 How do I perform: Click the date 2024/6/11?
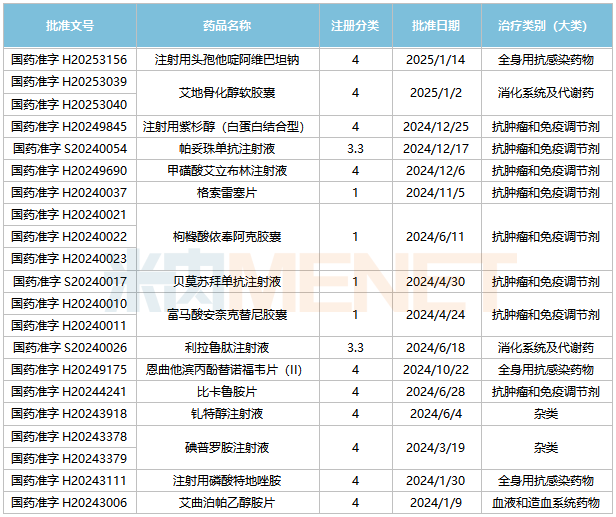point(436,236)
